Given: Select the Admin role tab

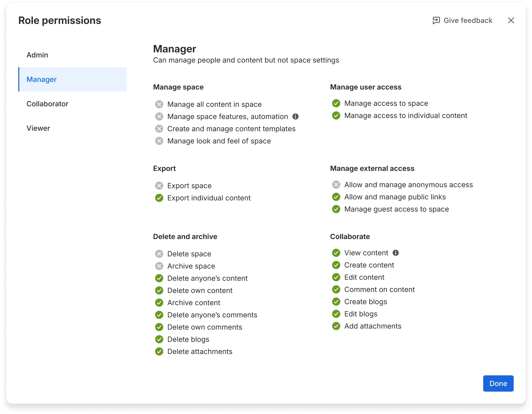Looking at the screenshot, I should click(72, 55).
